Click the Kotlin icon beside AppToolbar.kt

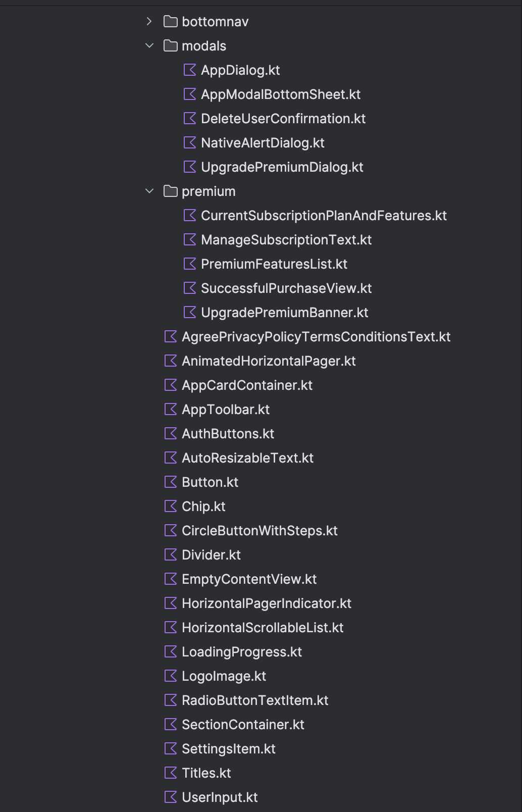point(171,409)
